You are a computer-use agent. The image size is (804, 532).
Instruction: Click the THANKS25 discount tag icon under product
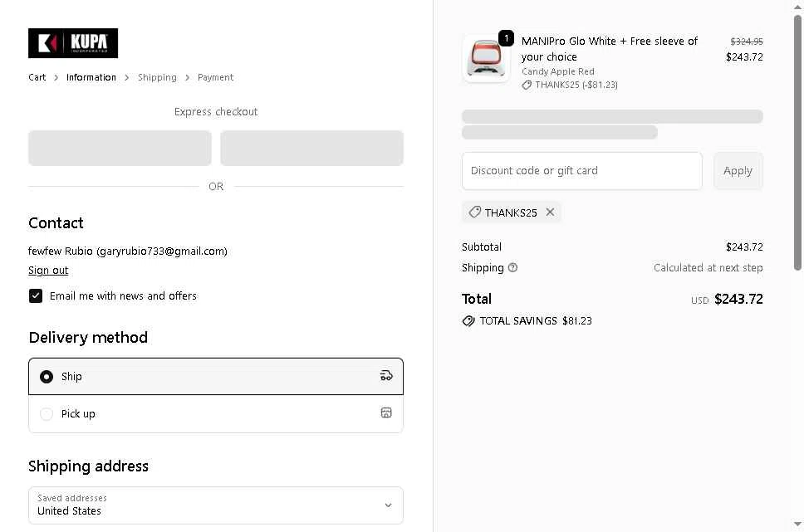[527, 85]
